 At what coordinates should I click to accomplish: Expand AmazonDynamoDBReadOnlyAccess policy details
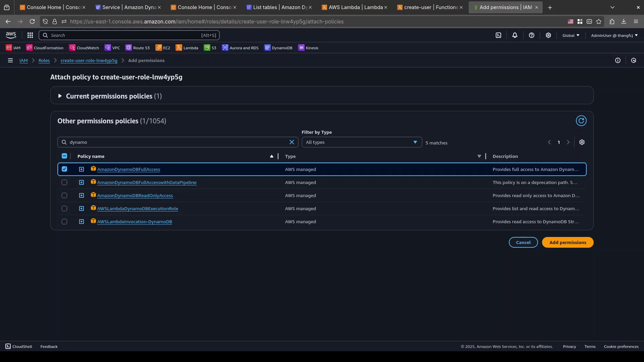point(82,195)
